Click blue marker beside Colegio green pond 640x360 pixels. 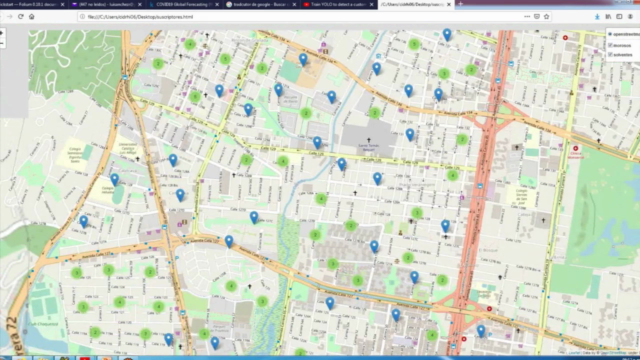[x=114, y=180]
